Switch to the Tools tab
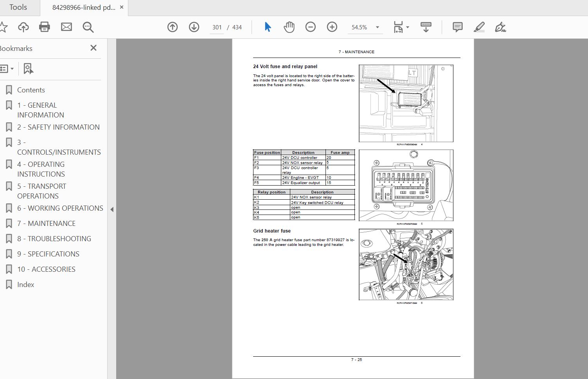 (18, 7)
